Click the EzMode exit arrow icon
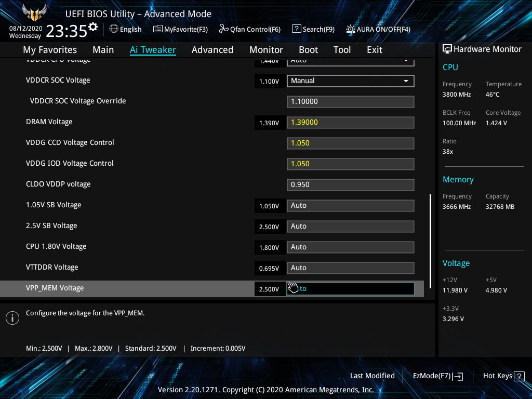Image resolution: width=532 pixels, height=399 pixels. click(458, 376)
